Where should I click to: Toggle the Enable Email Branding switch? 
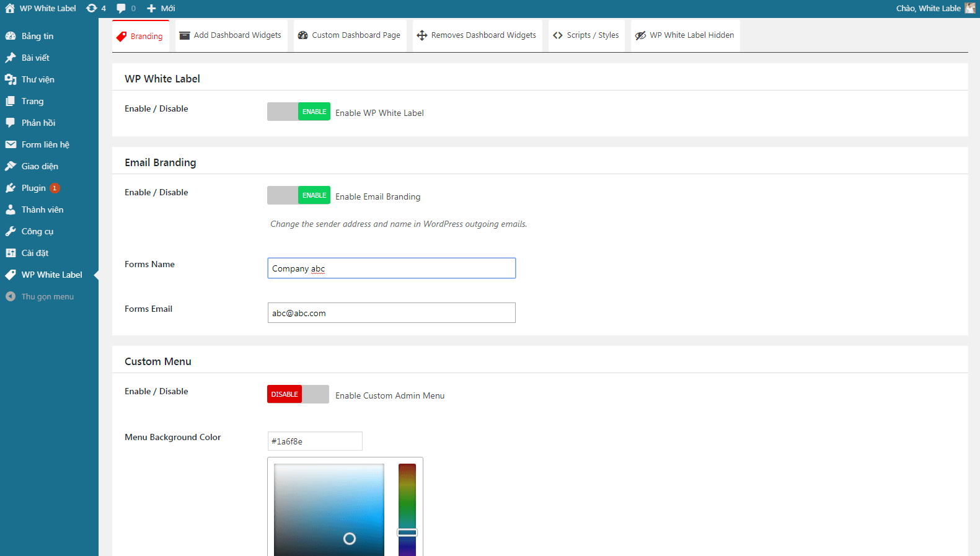pyautogui.click(x=299, y=195)
